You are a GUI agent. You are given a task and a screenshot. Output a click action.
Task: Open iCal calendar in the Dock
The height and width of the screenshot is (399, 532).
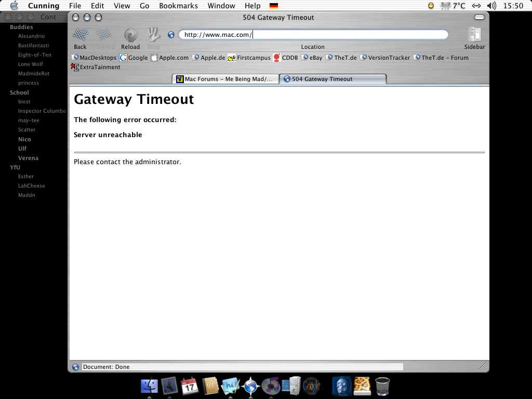click(x=189, y=386)
